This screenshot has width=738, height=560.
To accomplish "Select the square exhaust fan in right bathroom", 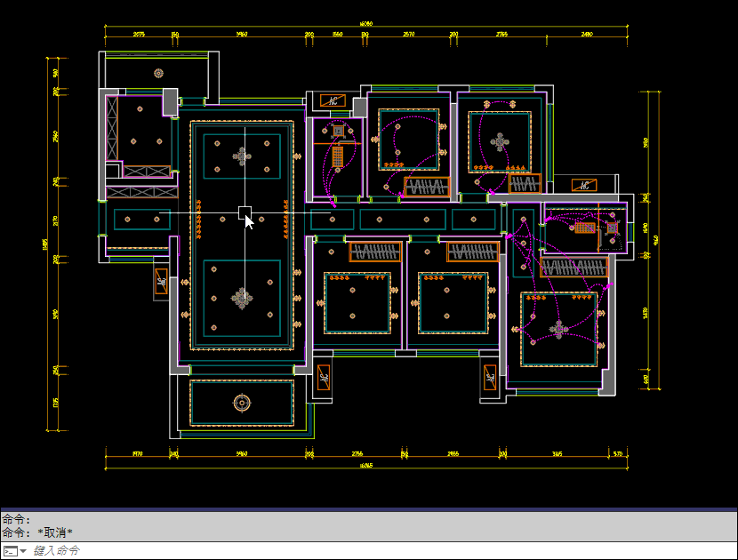I will click(613, 228).
